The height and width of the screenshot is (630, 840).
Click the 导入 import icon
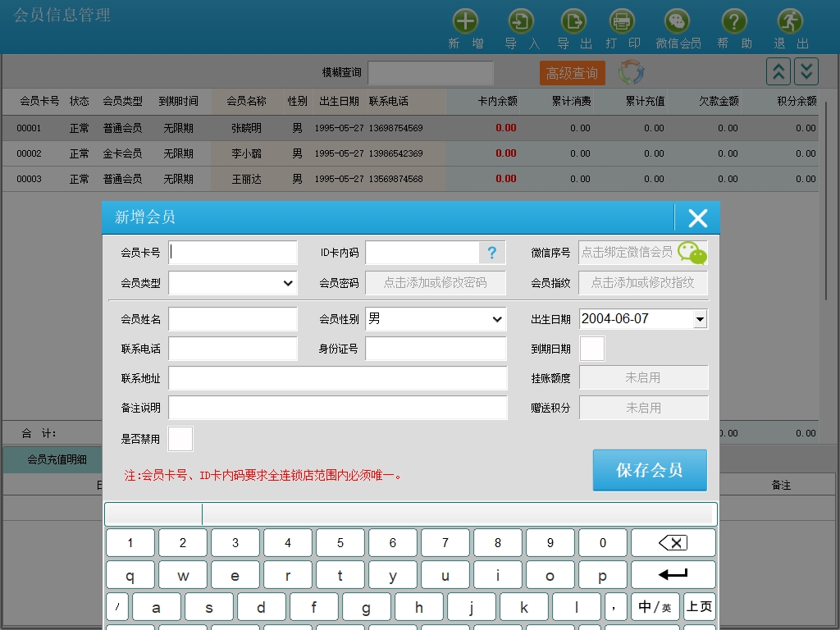pos(522,21)
